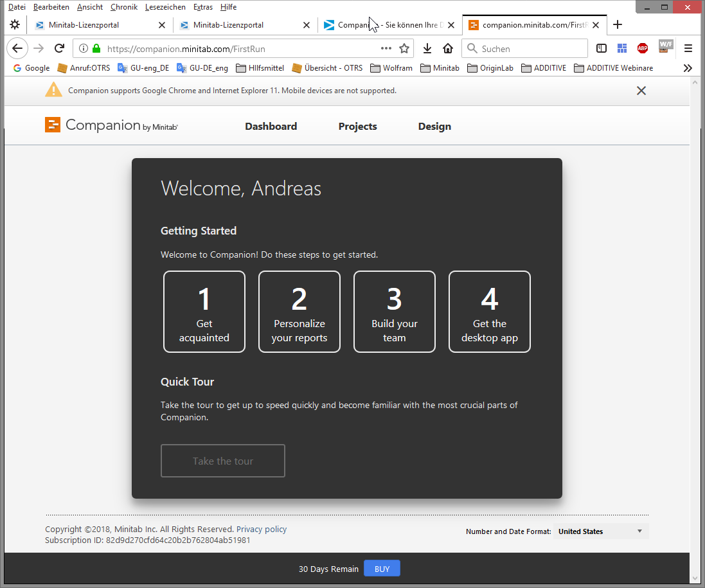The image size is (705, 588).
Task: Open the Projects navigation item
Action: (357, 127)
